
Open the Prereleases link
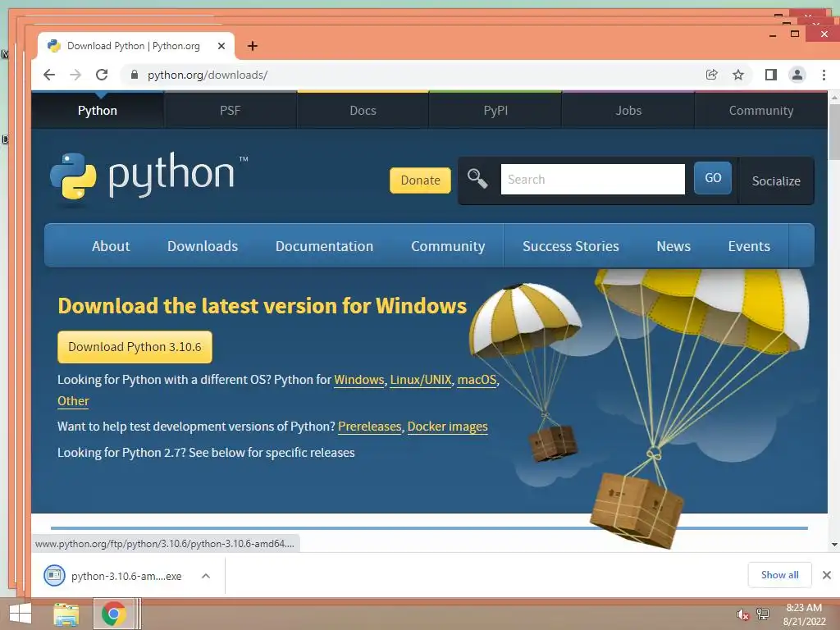tap(370, 427)
